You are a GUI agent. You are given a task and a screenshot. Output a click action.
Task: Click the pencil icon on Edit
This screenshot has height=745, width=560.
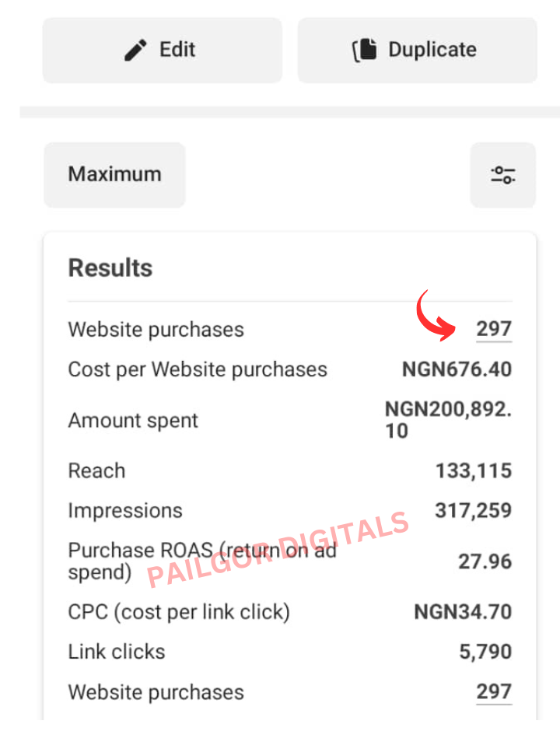tap(136, 51)
